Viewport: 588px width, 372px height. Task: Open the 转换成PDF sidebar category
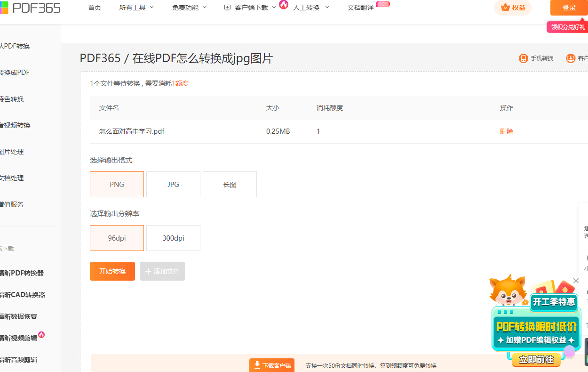[15, 73]
